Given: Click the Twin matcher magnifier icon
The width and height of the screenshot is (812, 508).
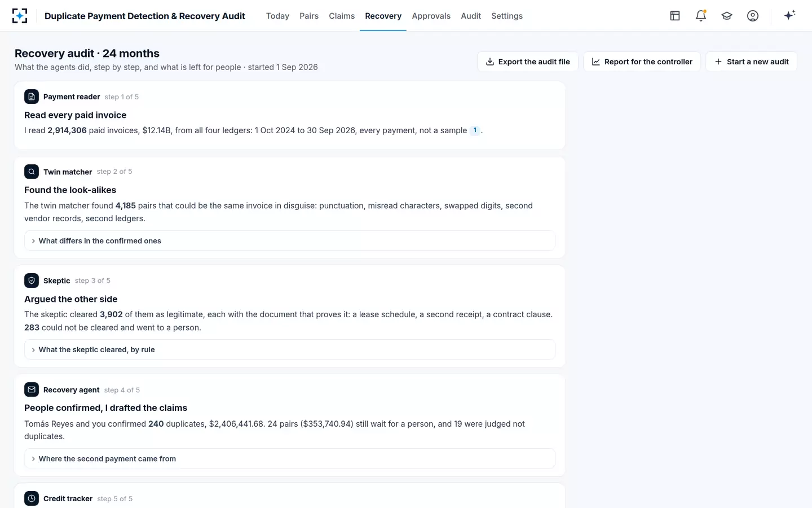Looking at the screenshot, I should pyautogui.click(x=32, y=172).
